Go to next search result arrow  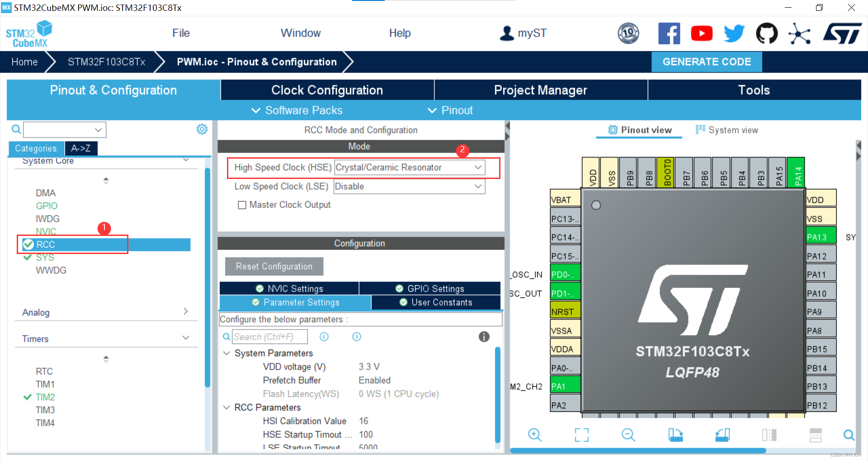[357, 337]
